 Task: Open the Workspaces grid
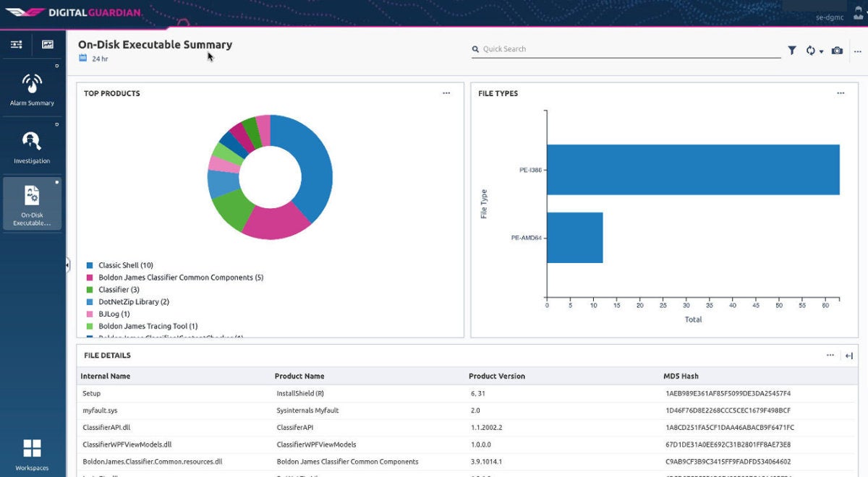tap(32, 454)
